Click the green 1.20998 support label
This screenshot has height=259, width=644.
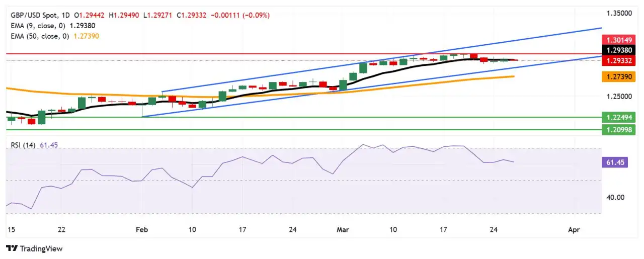tap(614, 130)
